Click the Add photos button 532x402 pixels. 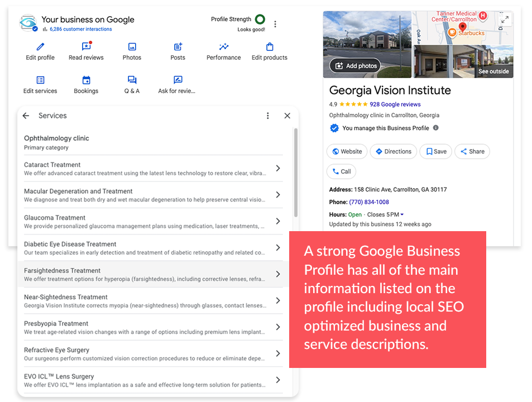pos(355,66)
